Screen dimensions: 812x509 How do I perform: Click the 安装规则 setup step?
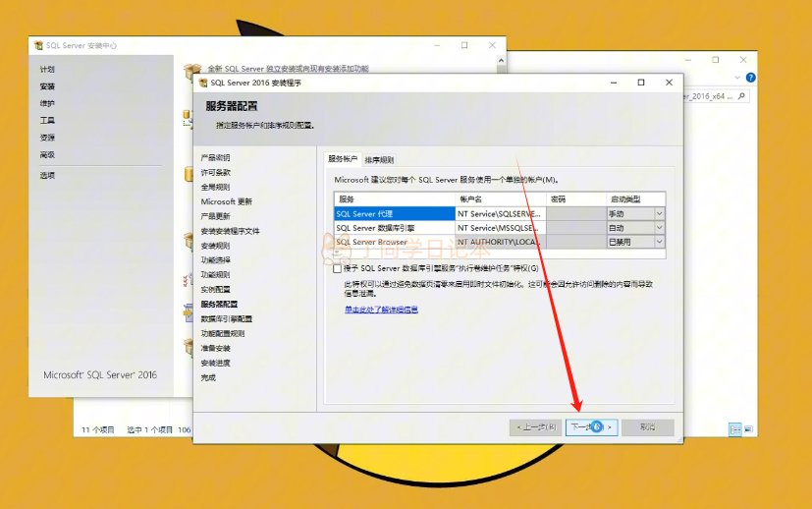click(x=215, y=246)
